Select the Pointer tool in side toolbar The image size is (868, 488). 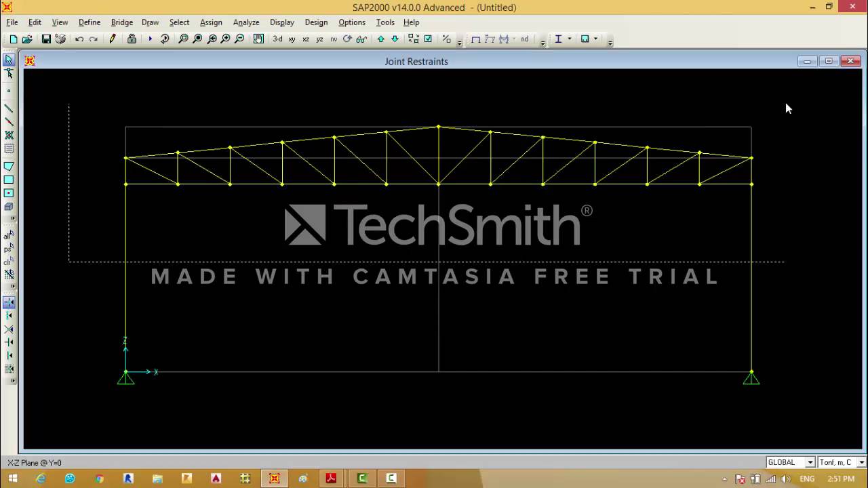pos(9,60)
